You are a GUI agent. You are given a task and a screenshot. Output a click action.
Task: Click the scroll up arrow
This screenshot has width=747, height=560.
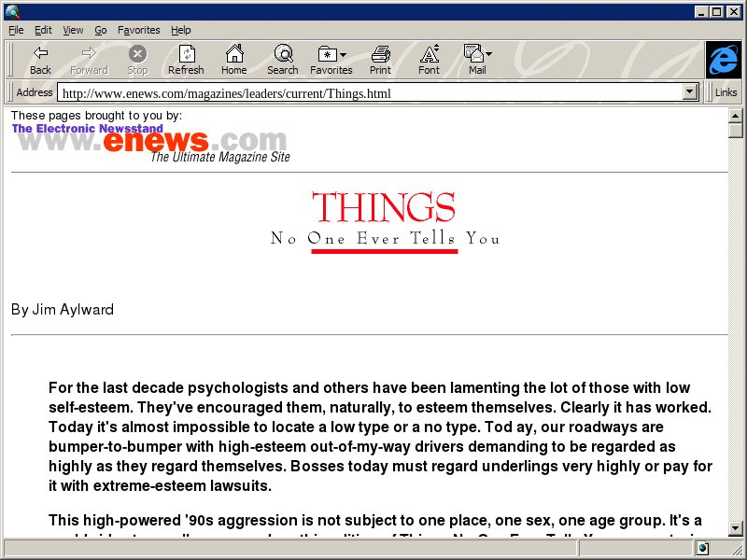coord(736,115)
